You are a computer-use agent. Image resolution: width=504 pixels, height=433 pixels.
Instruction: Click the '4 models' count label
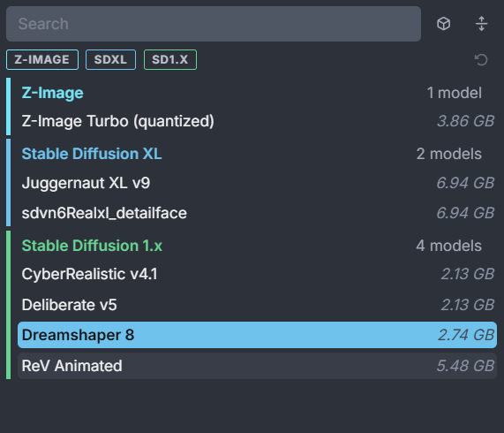(449, 246)
